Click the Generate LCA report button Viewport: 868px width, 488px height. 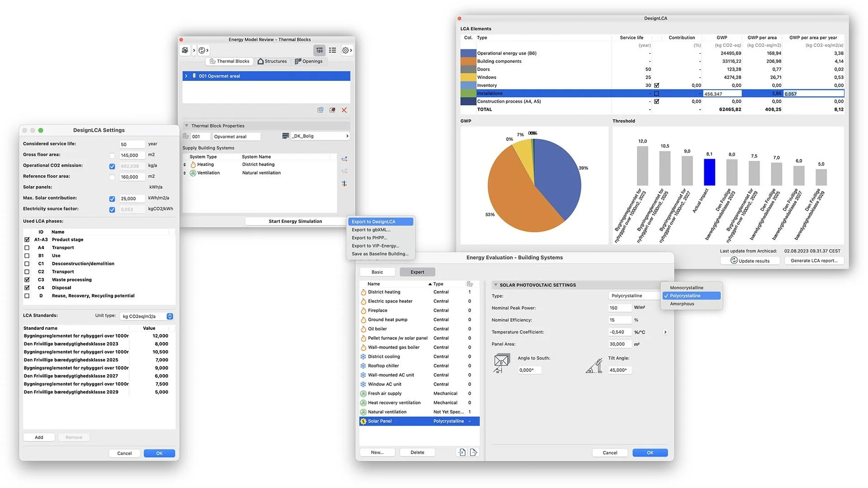tap(814, 261)
